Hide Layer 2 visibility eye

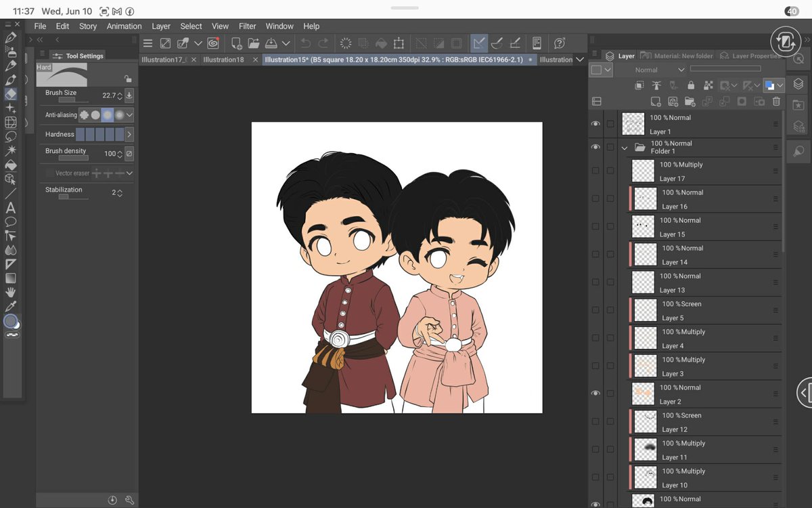(x=595, y=394)
